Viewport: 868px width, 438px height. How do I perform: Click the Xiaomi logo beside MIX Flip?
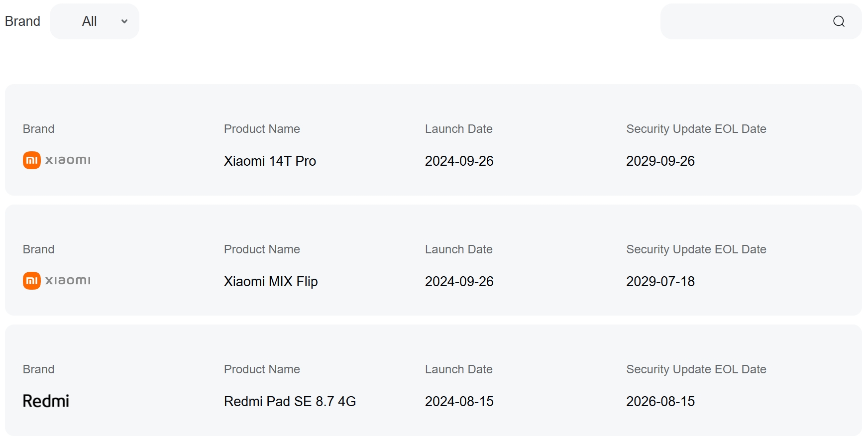click(x=57, y=281)
